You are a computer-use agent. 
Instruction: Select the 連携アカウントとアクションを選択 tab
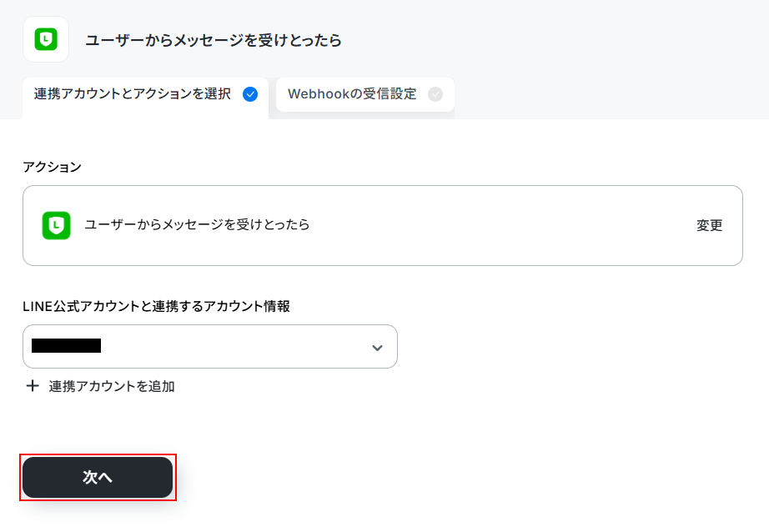tap(145, 96)
